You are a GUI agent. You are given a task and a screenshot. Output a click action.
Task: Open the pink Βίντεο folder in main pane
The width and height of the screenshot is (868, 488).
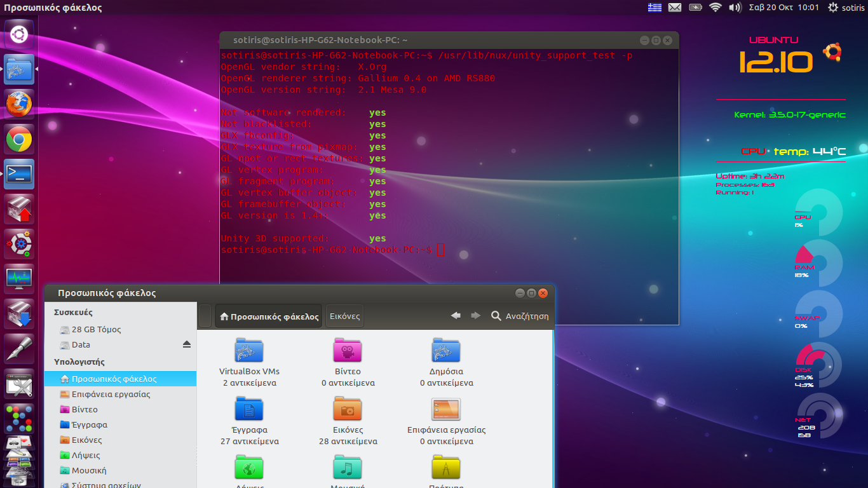click(348, 349)
